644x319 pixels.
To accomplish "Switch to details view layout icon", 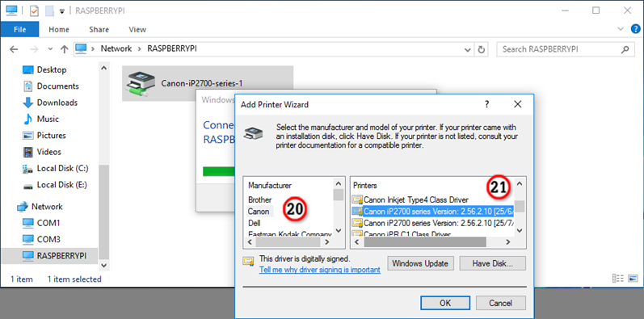I will point(618,279).
